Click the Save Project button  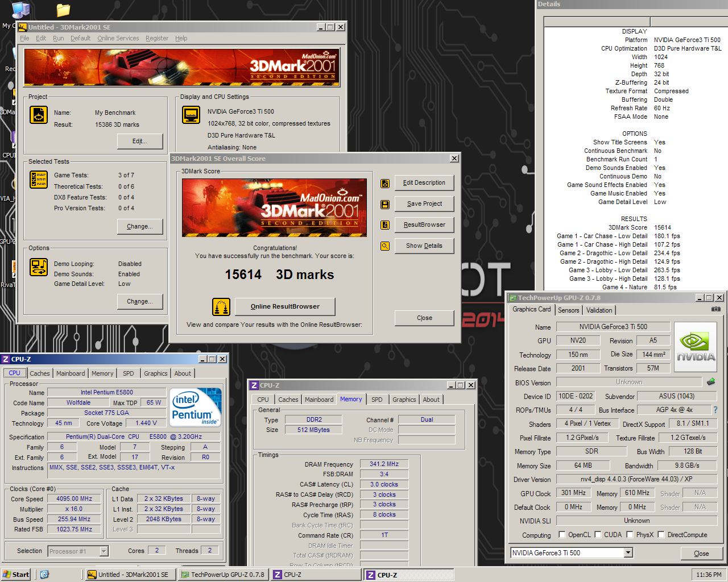coord(424,204)
